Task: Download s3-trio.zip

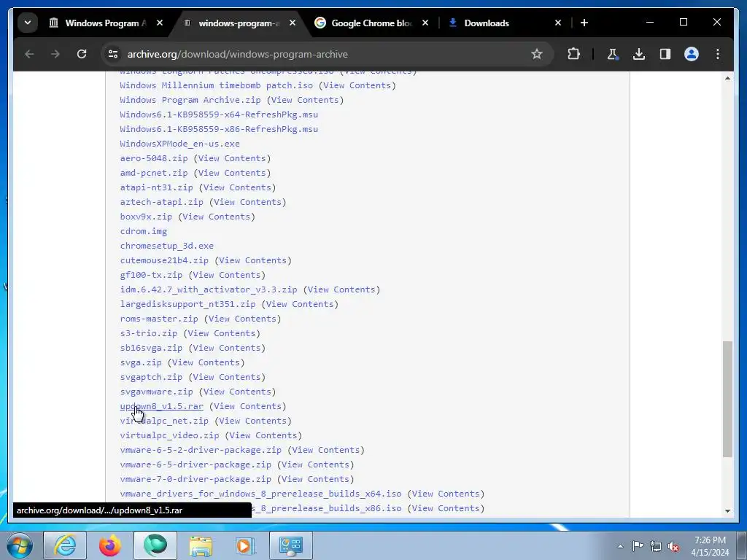Action: (149, 333)
